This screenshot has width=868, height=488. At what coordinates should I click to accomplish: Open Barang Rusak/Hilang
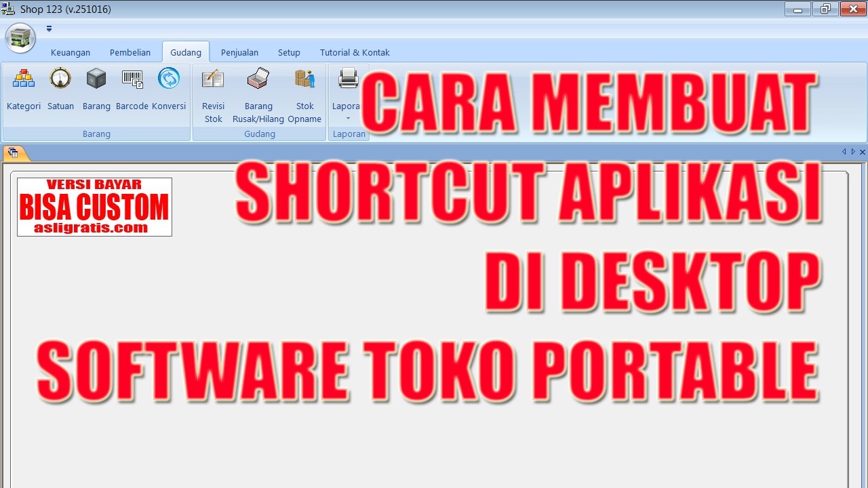point(258,95)
